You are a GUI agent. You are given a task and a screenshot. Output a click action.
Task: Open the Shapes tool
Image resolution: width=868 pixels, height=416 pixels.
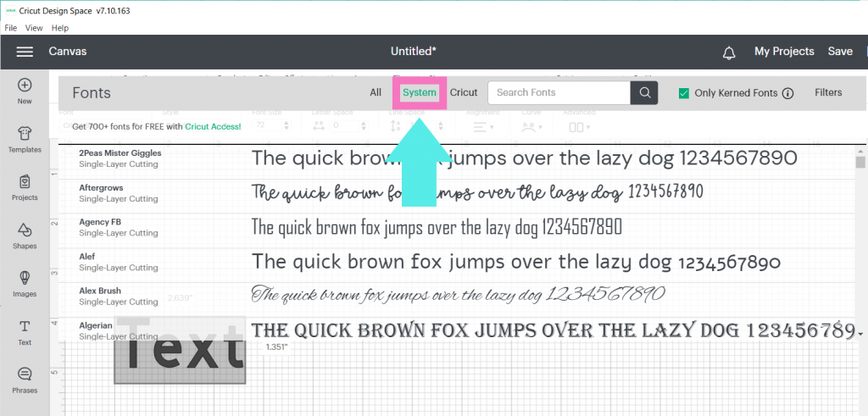pyautogui.click(x=25, y=236)
